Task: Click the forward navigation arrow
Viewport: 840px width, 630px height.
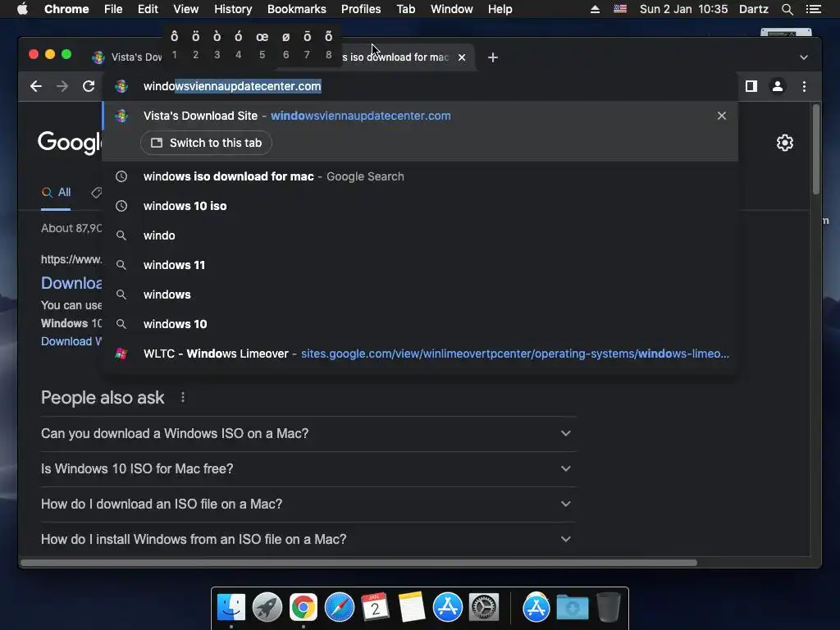Action: click(62, 86)
